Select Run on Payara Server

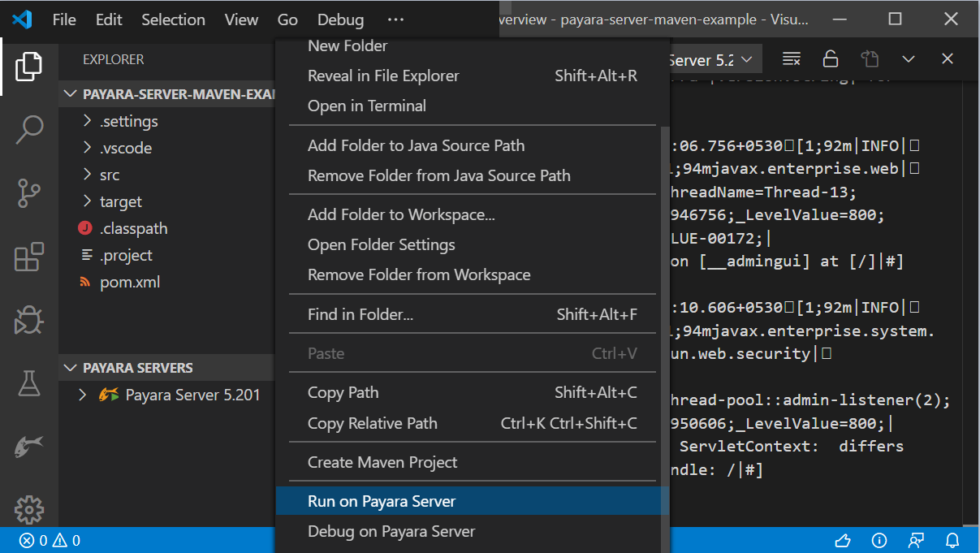(x=380, y=500)
